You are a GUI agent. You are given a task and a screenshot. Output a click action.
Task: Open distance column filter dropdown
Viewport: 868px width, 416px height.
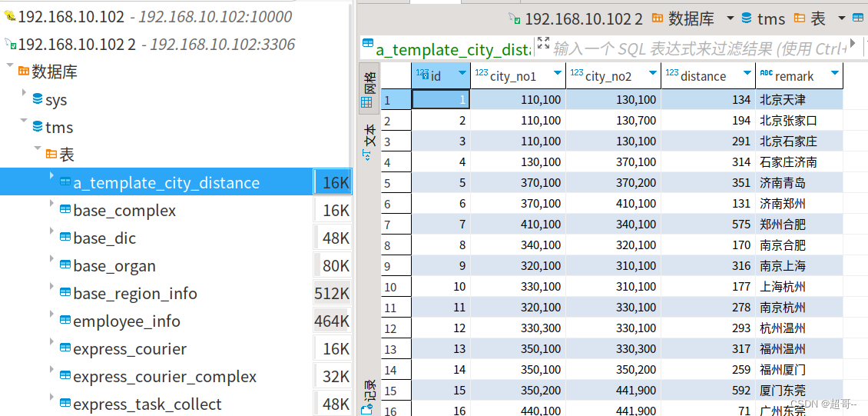(747, 73)
